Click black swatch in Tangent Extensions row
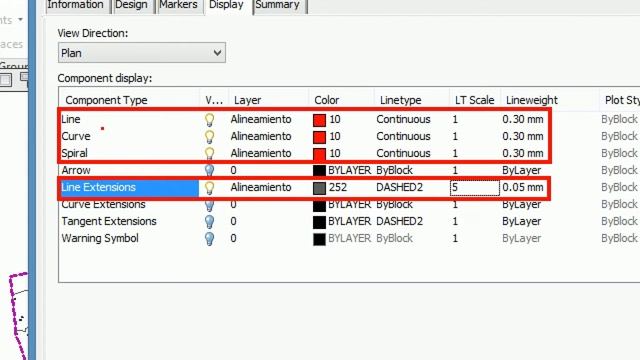Screen dimensions: 640x360 [x=319, y=222]
